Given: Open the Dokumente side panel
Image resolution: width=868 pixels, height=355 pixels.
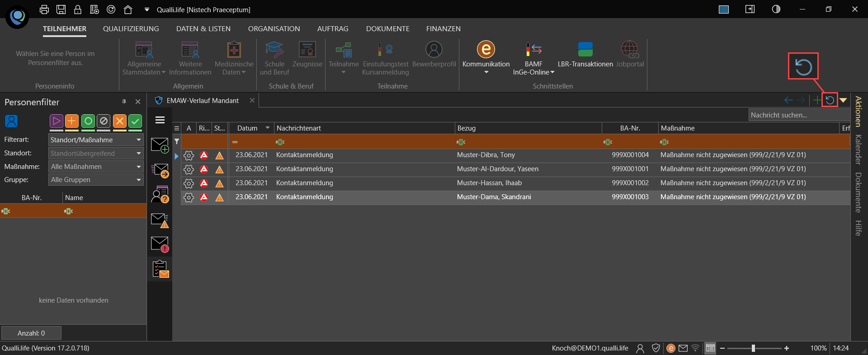Looking at the screenshot, I should (858, 192).
